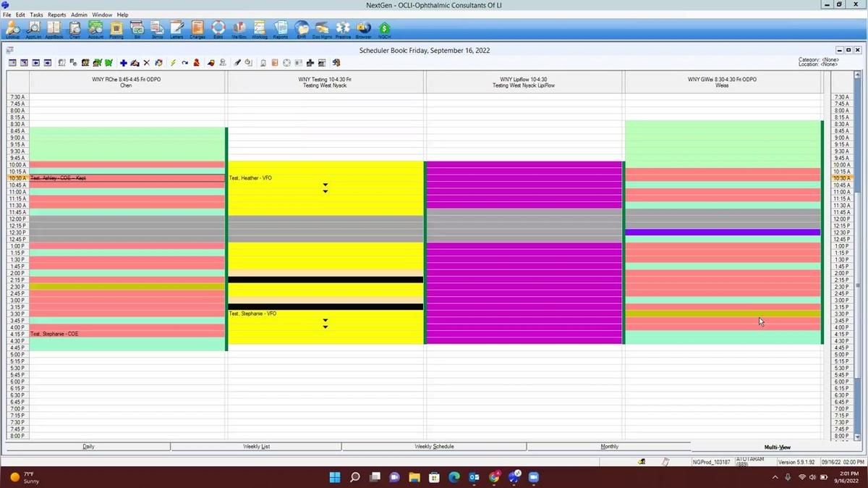The width and height of the screenshot is (868, 488).
Task: Open the MailBox icon
Action: tap(238, 29)
